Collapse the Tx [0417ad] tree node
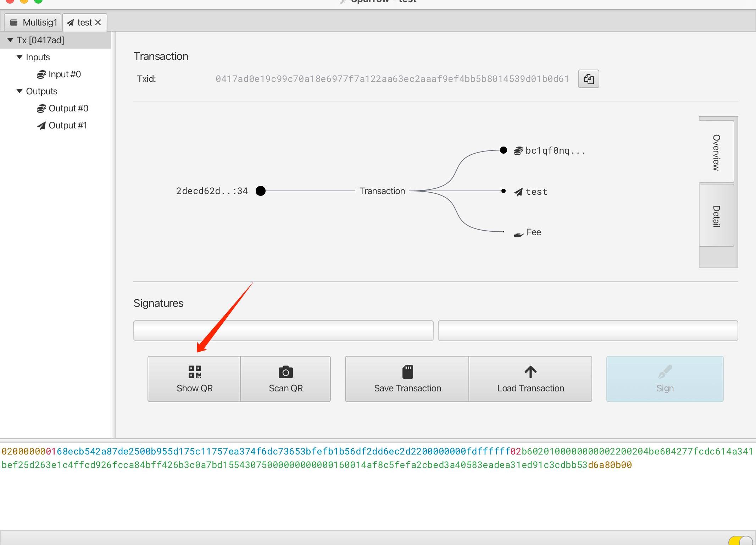756x545 pixels. tap(10, 40)
